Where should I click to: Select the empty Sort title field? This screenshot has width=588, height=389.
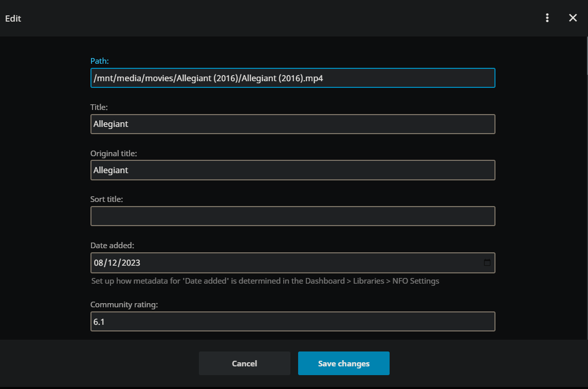(x=292, y=216)
